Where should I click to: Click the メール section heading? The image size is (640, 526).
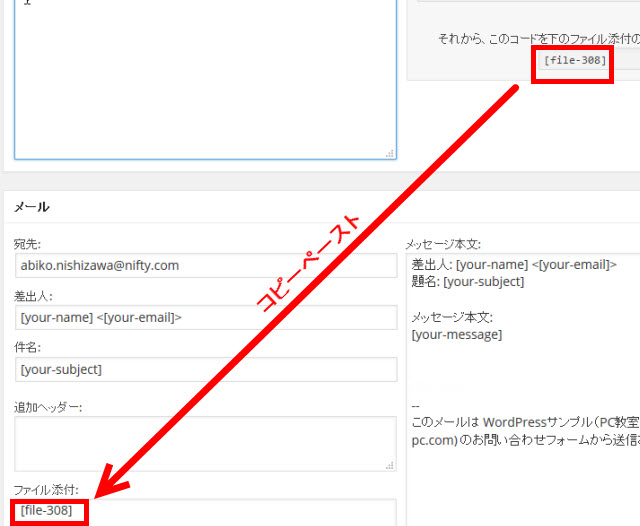tap(32, 207)
